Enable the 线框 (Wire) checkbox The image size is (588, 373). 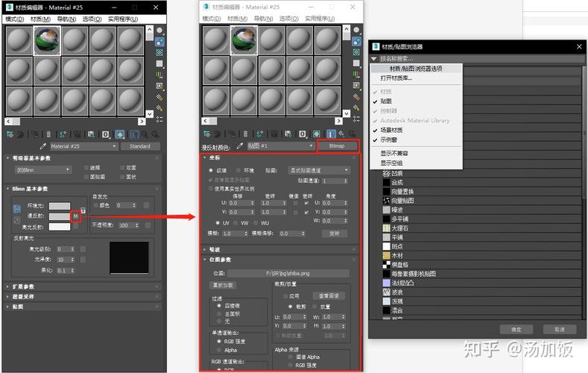[86, 168]
